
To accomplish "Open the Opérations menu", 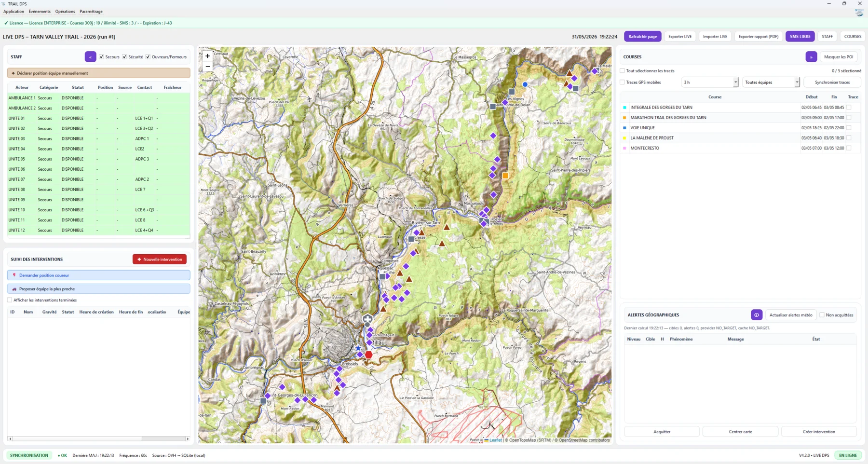I will click(x=65, y=12).
